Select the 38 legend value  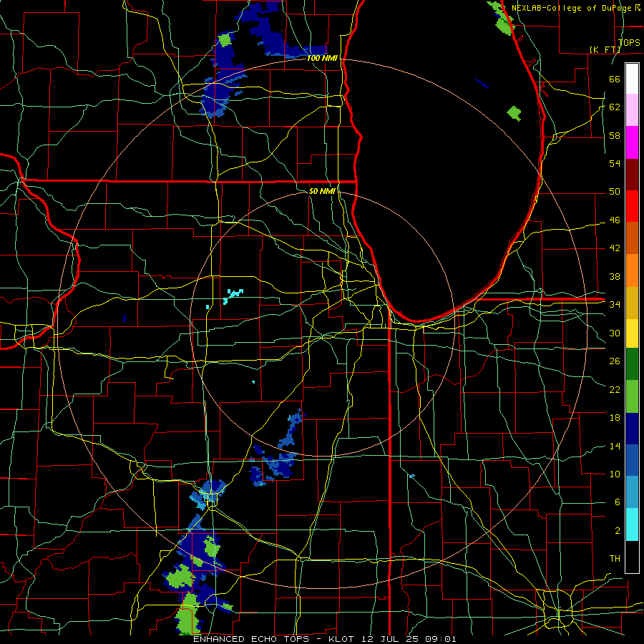point(615,276)
